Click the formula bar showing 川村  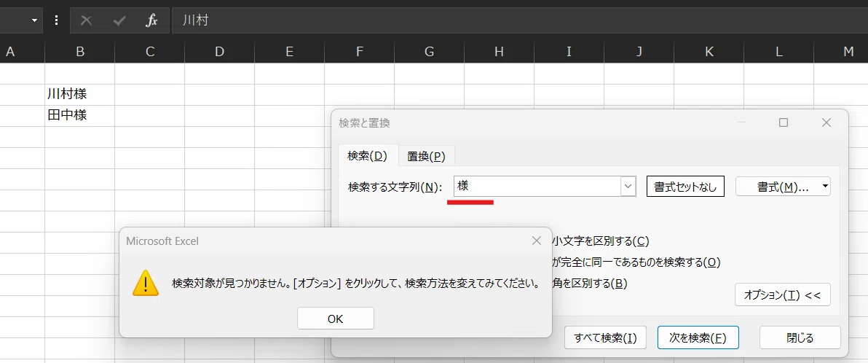point(519,20)
